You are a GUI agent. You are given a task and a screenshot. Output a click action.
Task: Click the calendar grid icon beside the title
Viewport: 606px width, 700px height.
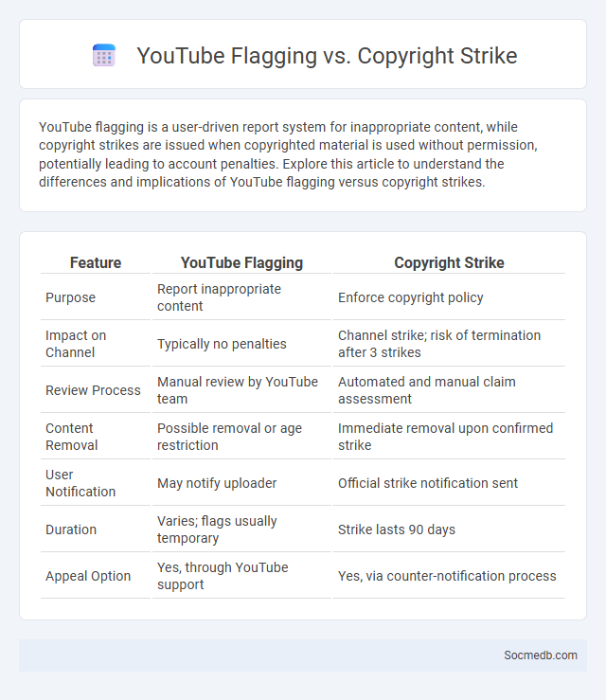click(x=104, y=55)
